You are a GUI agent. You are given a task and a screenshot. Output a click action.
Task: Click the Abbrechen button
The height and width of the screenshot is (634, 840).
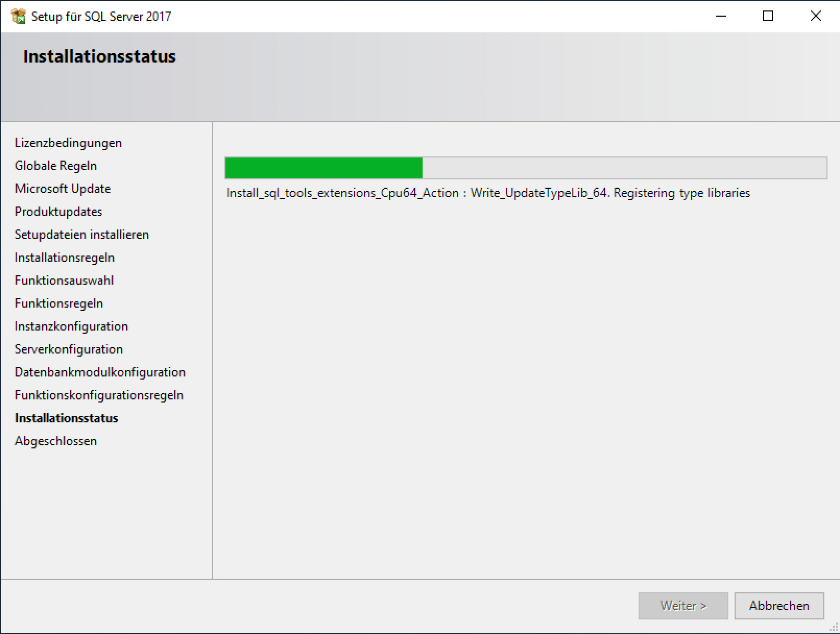click(779, 605)
